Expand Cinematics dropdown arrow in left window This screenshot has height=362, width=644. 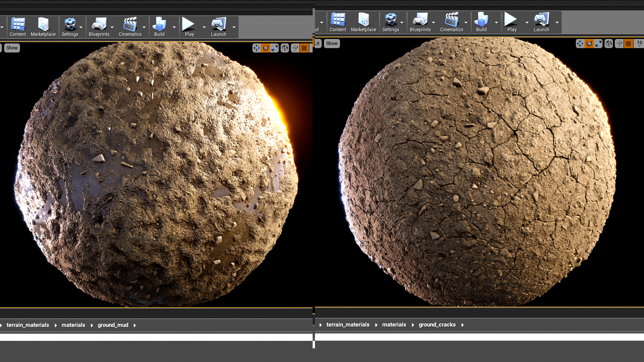(x=144, y=27)
